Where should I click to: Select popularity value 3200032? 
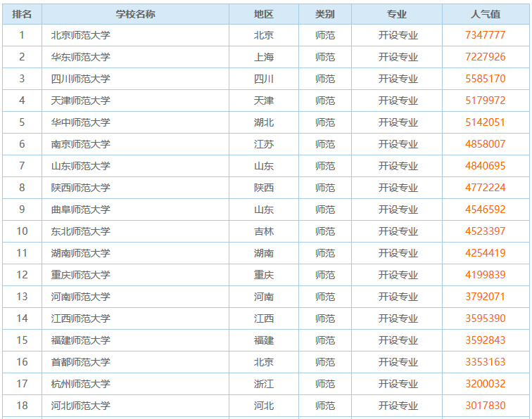coord(486,384)
